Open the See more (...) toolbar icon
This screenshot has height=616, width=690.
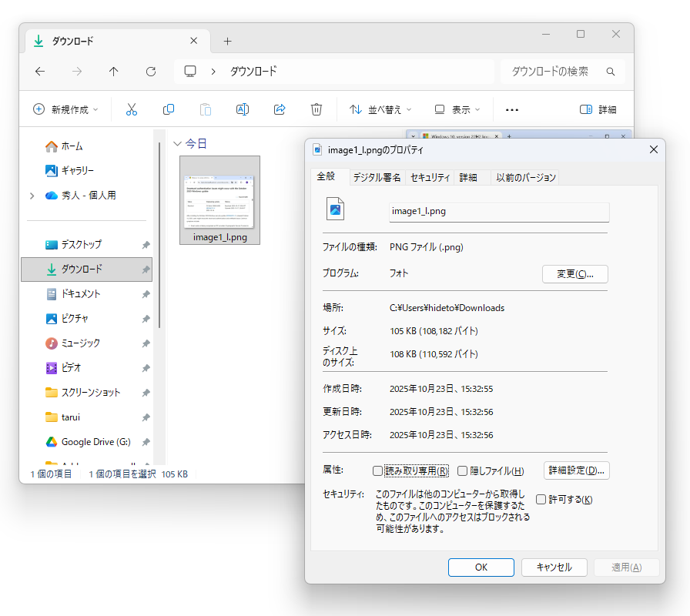(511, 109)
